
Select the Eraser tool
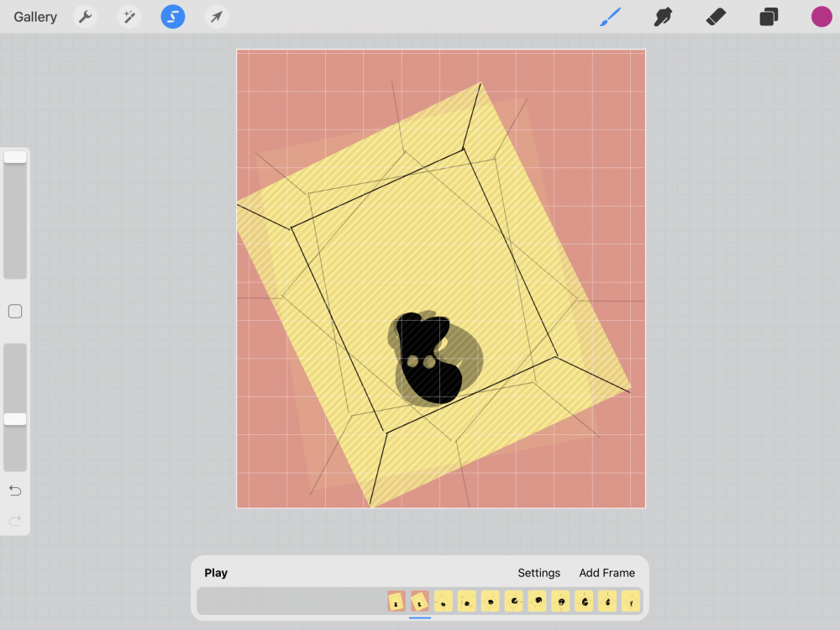click(x=716, y=17)
